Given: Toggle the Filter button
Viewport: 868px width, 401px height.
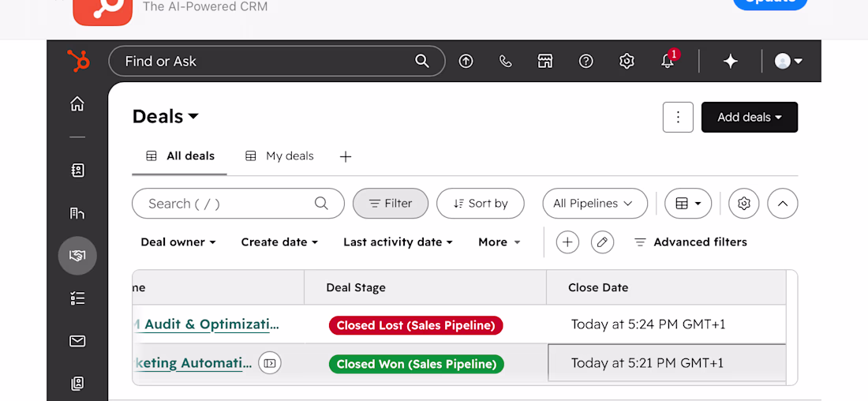Looking at the screenshot, I should point(391,204).
